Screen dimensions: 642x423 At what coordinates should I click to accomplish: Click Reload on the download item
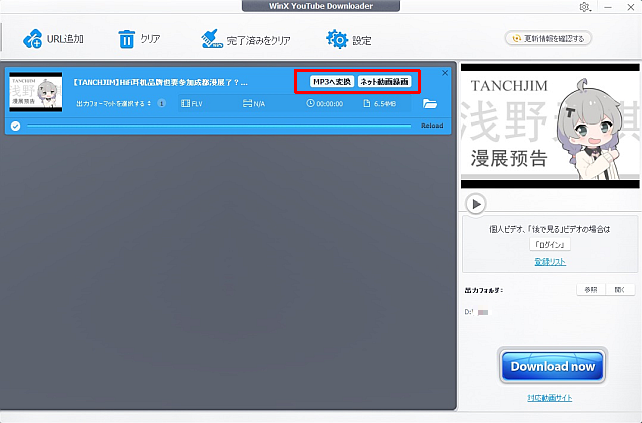(x=432, y=126)
